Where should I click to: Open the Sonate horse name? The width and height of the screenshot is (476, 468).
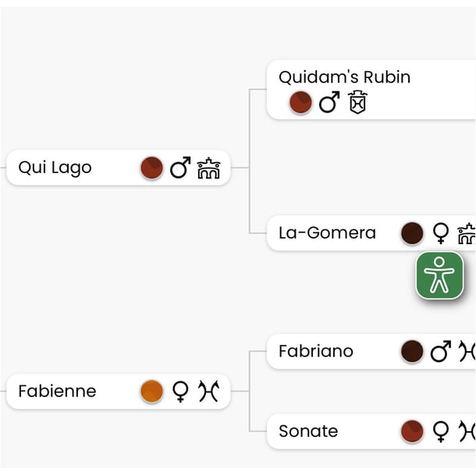(308, 431)
